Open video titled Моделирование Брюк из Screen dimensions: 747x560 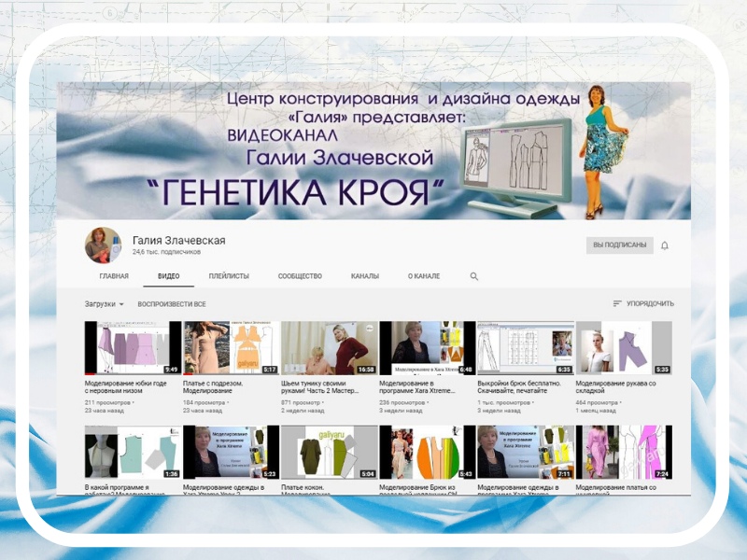pos(418,490)
